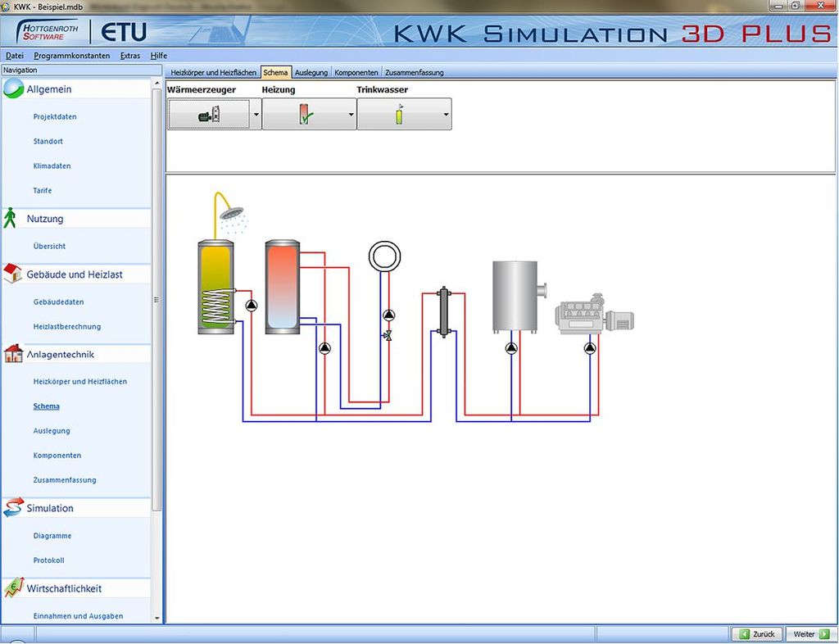The image size is (839, 644).
Task: Click the Anlagentechnik house icon
Action: (x=13, y=354)
